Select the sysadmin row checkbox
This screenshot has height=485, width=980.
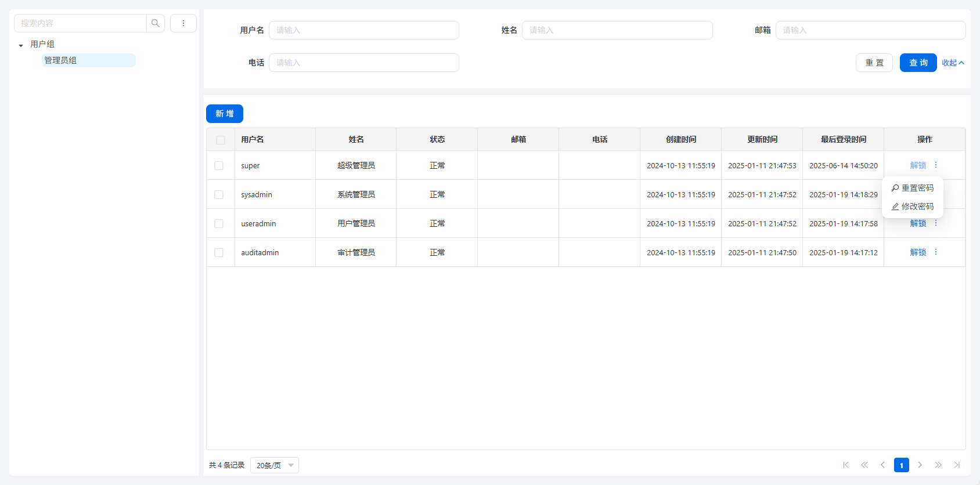coord(219,195)
